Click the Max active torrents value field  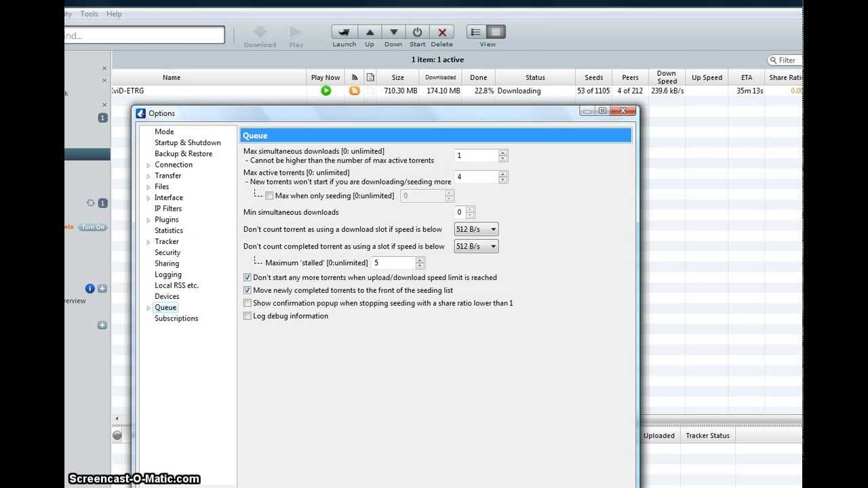click(x=476, y=177)
